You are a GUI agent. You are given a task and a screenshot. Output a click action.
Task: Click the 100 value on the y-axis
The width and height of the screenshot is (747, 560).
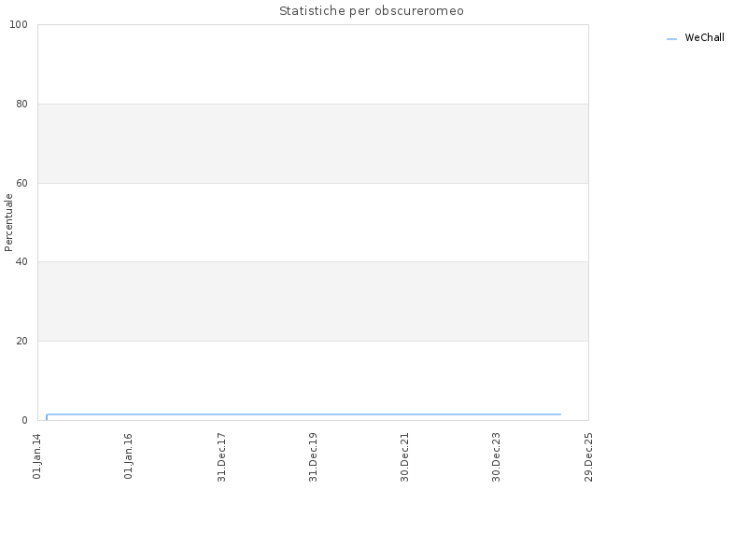point(19,25)
